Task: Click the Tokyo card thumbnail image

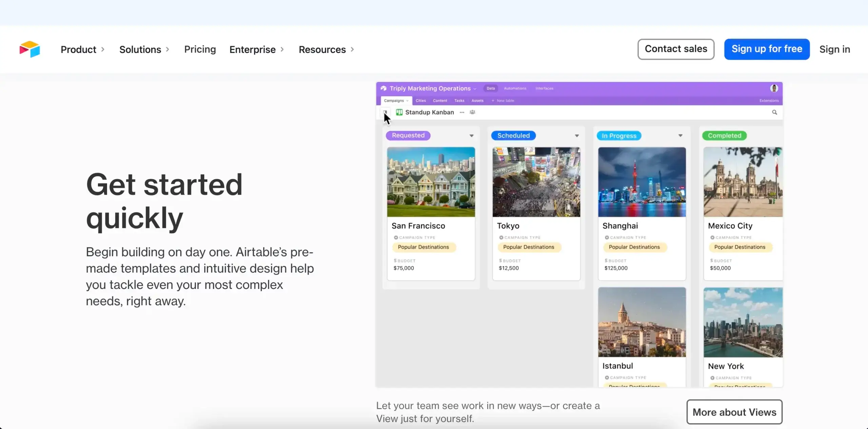Action: (x=536, y=182)
